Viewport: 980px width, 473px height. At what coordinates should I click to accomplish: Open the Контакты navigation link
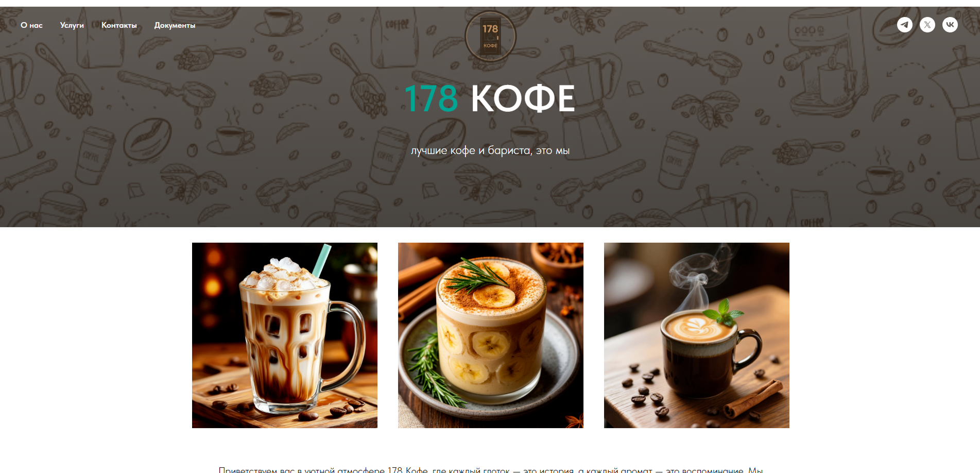[119, 25]
